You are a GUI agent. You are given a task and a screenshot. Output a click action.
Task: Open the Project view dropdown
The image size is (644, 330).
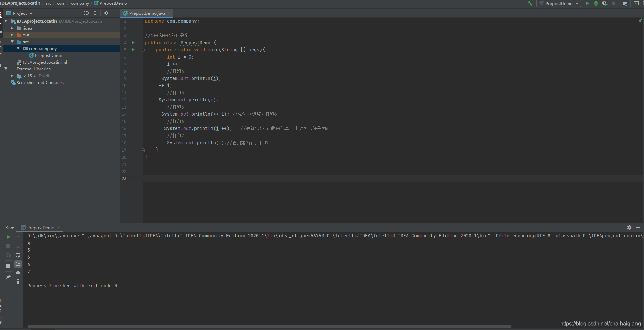click(20, 13)
